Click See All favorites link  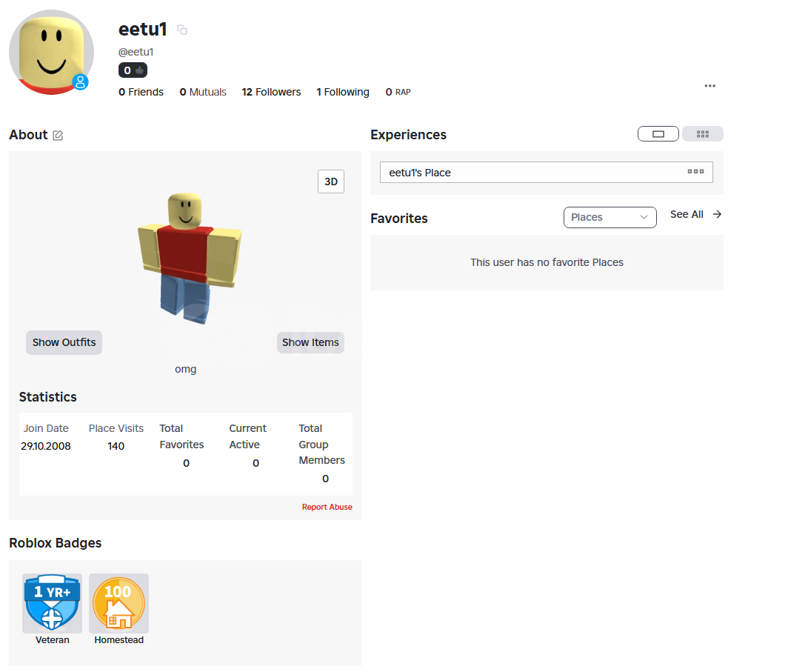tap(687, 215)
